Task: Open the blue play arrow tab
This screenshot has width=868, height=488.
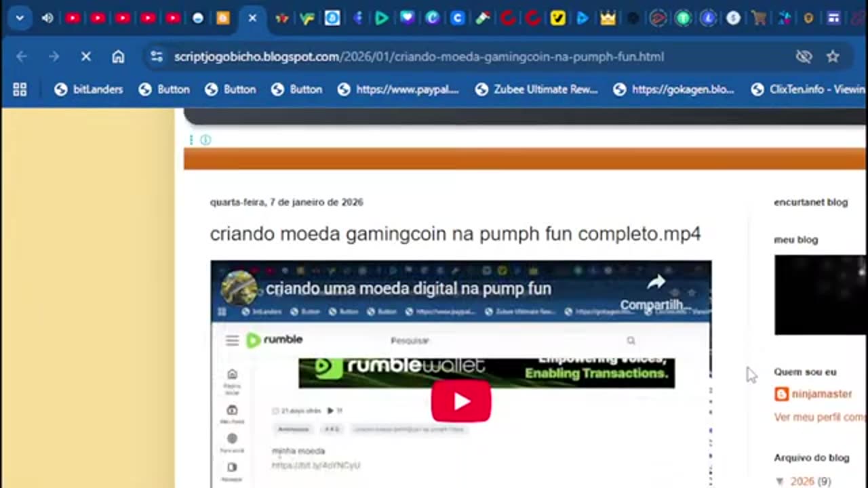Action: (x=583, y=18)
